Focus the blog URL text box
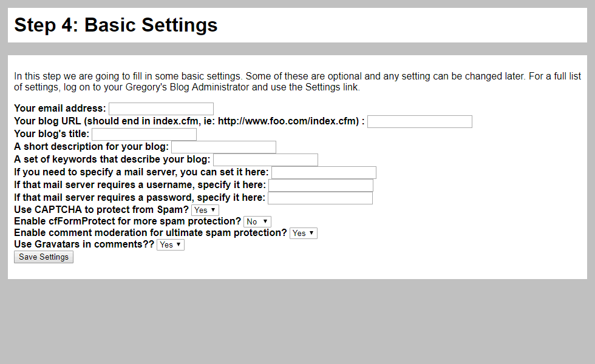The height and width of the screenshot is (364, 595). coord(420,122)
